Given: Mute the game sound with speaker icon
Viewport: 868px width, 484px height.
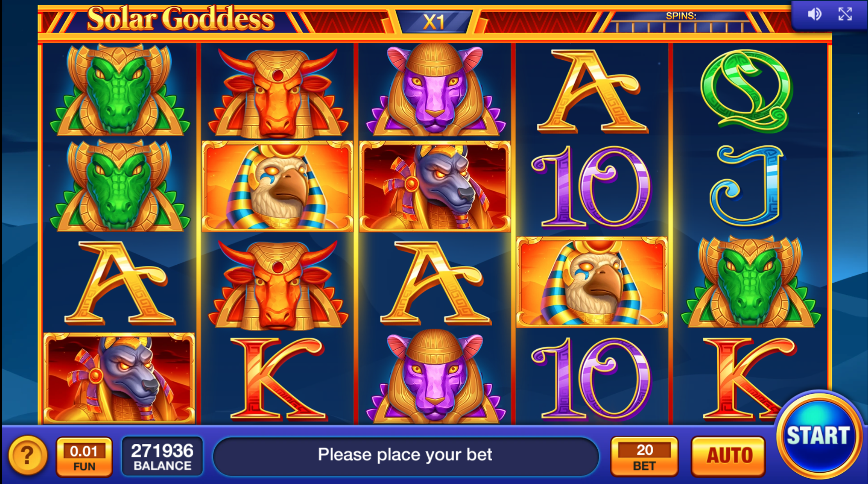Looking at the screenshot, I should [x=814, y=14].
